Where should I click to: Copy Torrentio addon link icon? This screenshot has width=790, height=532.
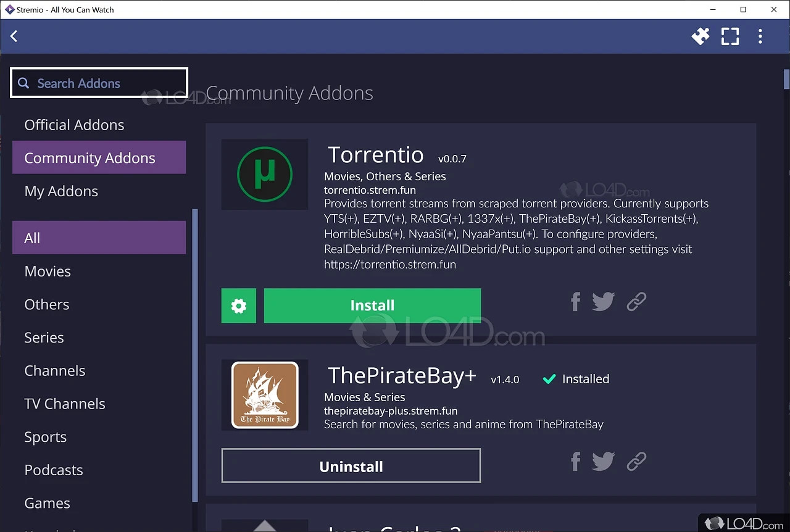(636, 301)
